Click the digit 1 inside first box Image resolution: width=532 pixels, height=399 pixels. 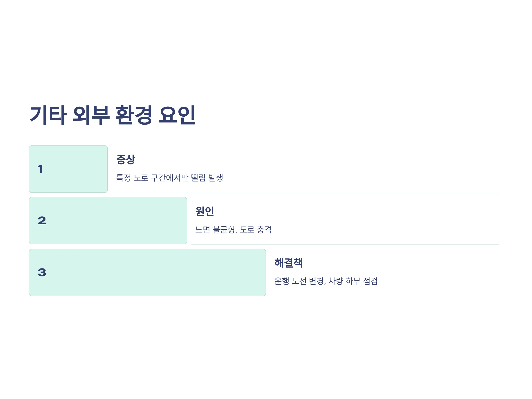pos(40,169)
